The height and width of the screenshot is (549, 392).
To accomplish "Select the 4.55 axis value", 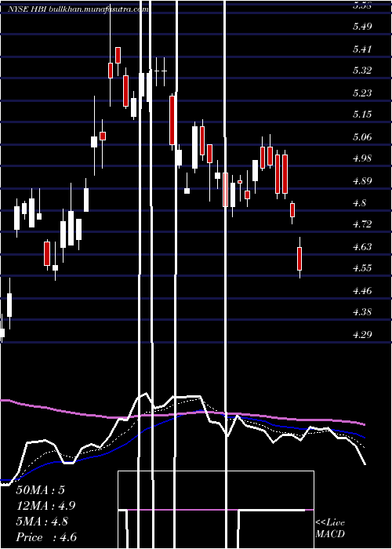I will pyautogui.click(x=362, y=268).
